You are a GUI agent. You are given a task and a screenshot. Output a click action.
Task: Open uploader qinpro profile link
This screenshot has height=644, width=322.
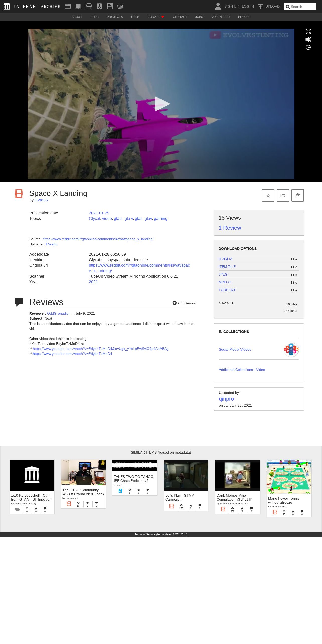tap(226, 399)
